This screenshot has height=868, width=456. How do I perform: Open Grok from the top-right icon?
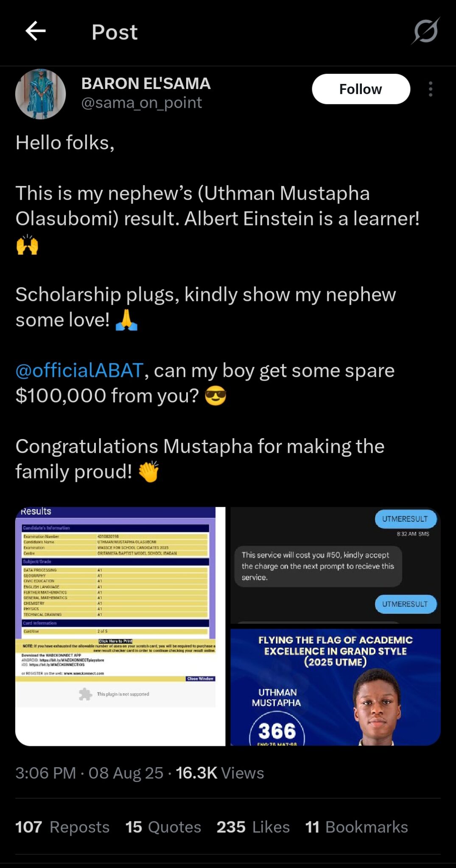click(x=425, y=31)
